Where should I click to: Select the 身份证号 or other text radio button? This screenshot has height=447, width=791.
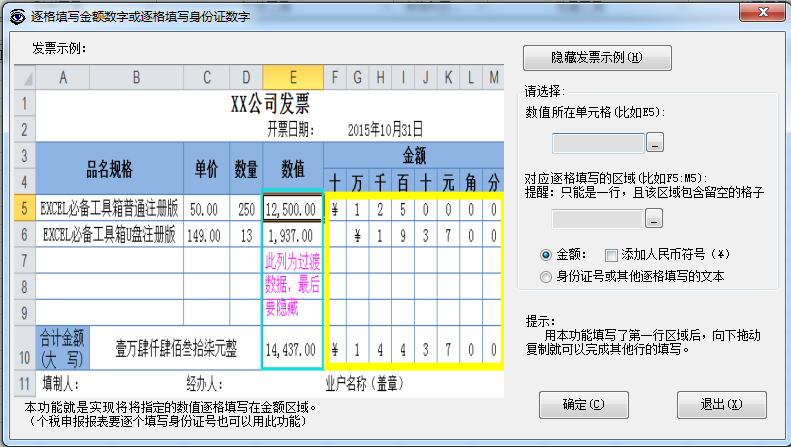[546, 276]
